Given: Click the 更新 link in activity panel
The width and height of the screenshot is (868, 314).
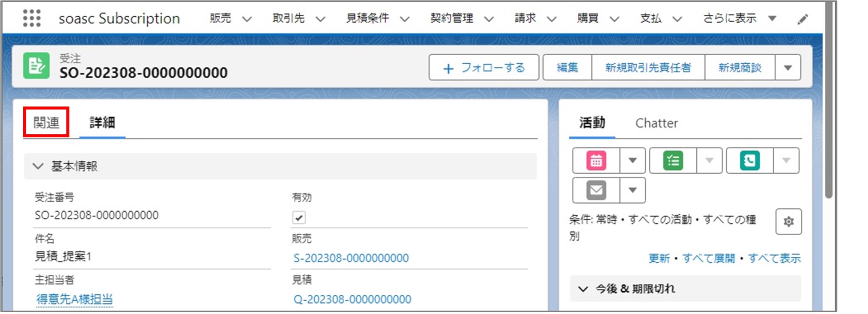Looking at the screenshot, I should point(659,258).
